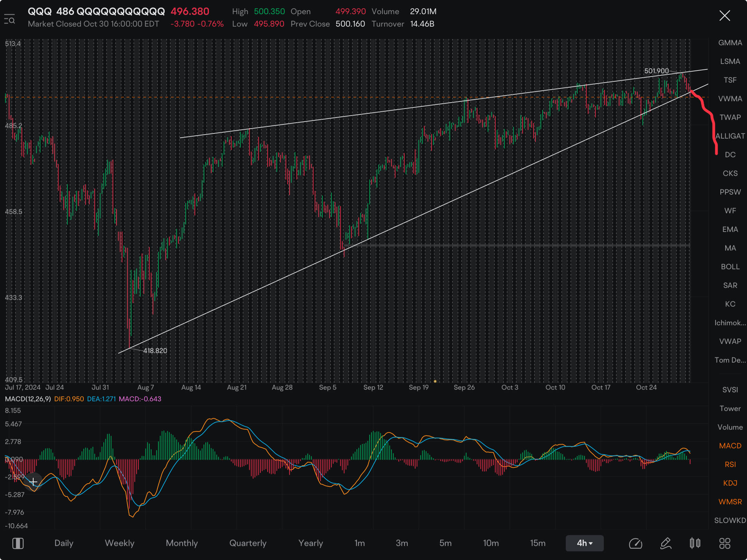
Task: Enable the WF indicator
Action: (x=730, y=211)
